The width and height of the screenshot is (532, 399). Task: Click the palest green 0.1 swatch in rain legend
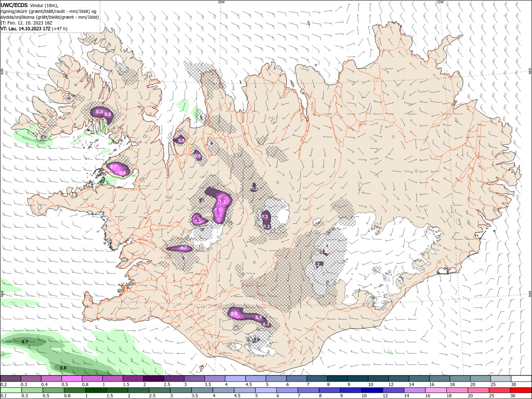(x=10, y=390)
